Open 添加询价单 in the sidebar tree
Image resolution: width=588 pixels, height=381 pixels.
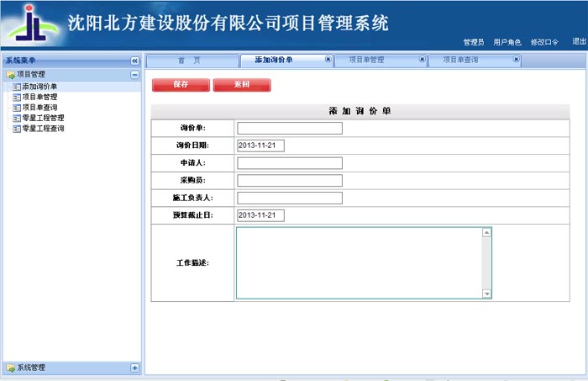(39, 87)
